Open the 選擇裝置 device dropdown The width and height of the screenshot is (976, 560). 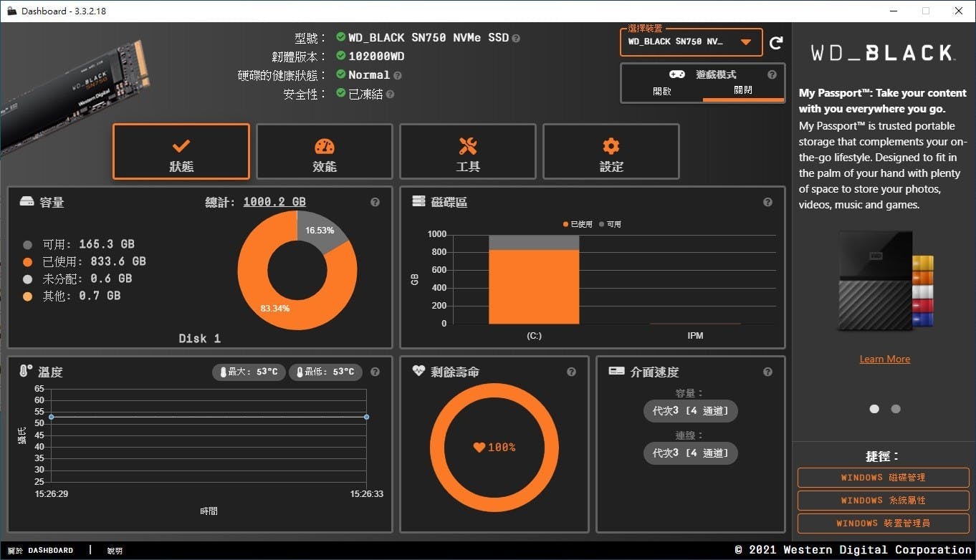click(x=745, y=42)
